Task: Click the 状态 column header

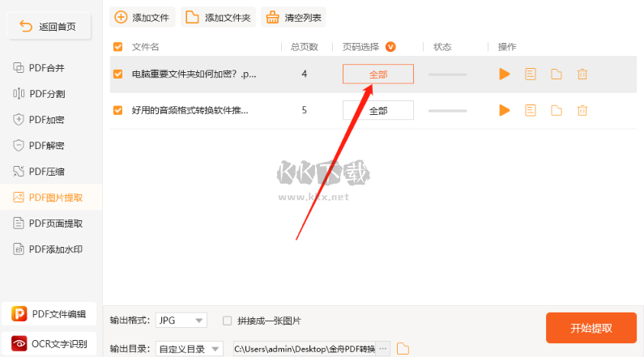Action: click(442, 47)
